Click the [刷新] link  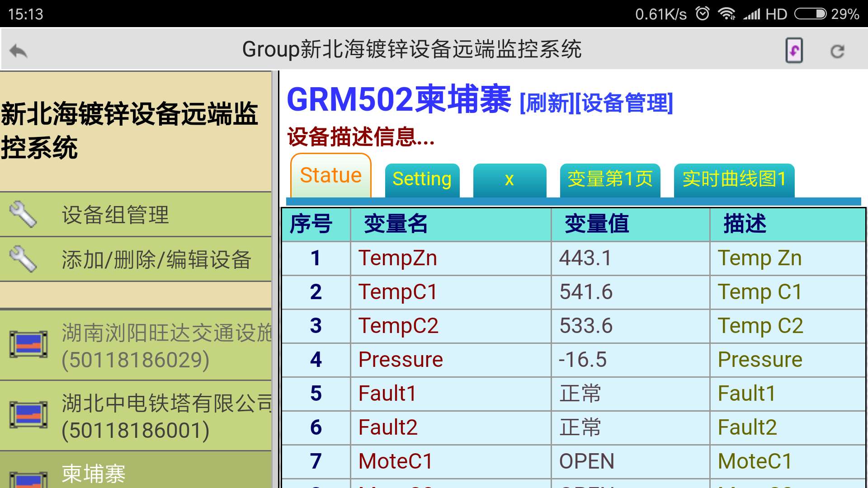tap(547, 103)
